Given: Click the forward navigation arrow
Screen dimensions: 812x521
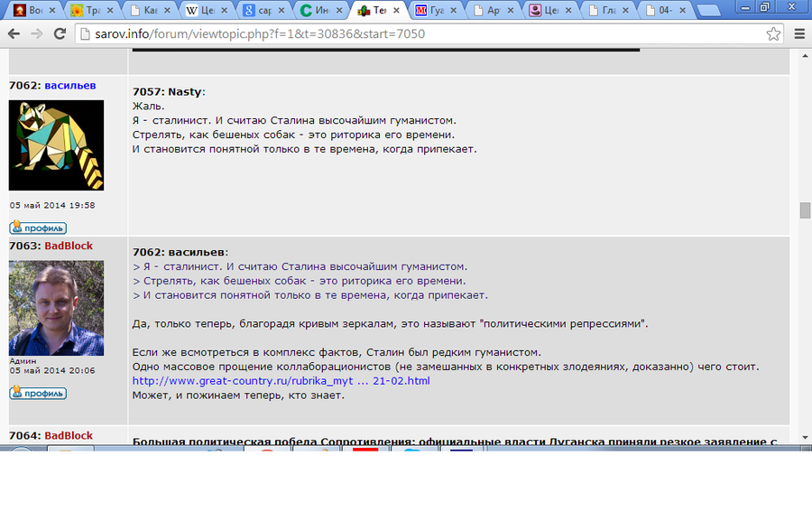Looking at the screenshot, I should pyautogui.click(x=37, y=34).
